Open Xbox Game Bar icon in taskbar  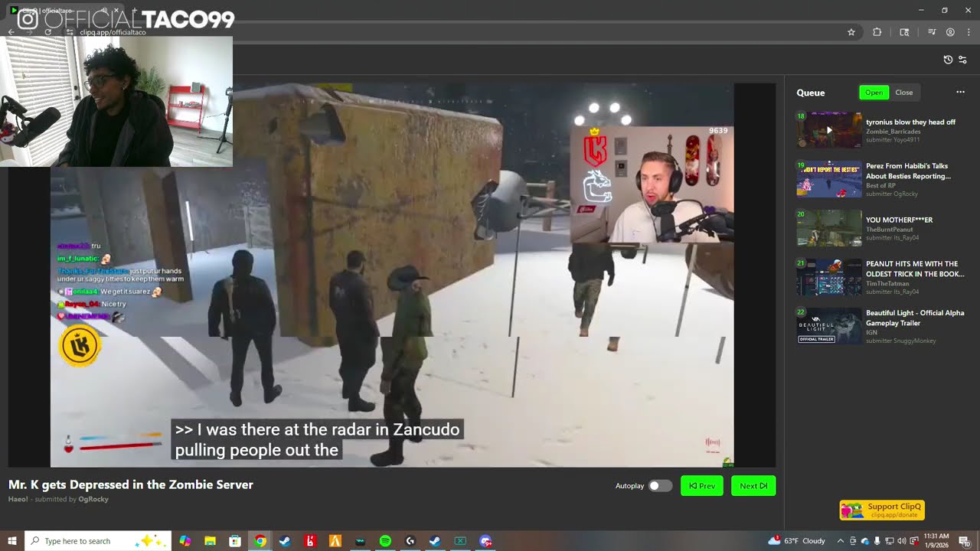click(x=460, y=541)
